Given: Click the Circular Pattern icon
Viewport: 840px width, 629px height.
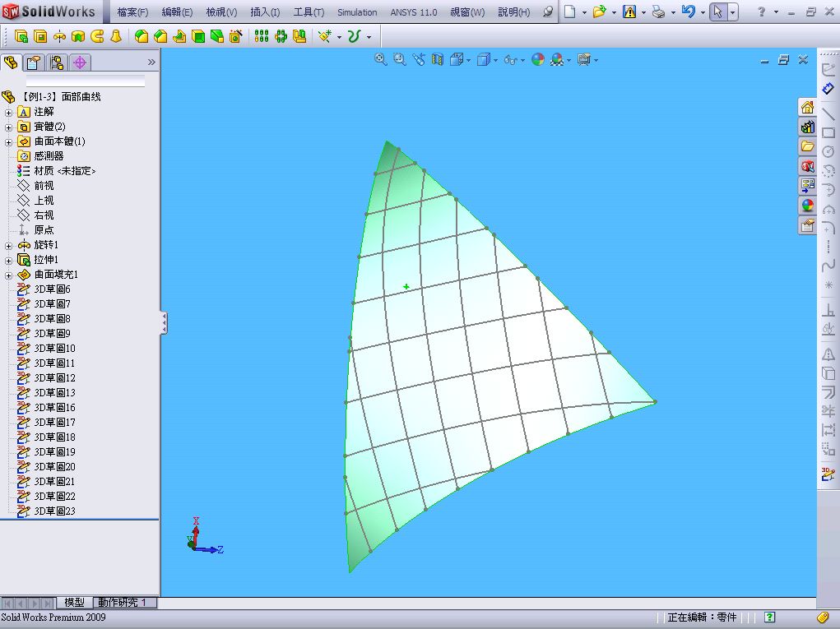Looking at the screenshot, I should pyautogui.click(x=281, y=36).
